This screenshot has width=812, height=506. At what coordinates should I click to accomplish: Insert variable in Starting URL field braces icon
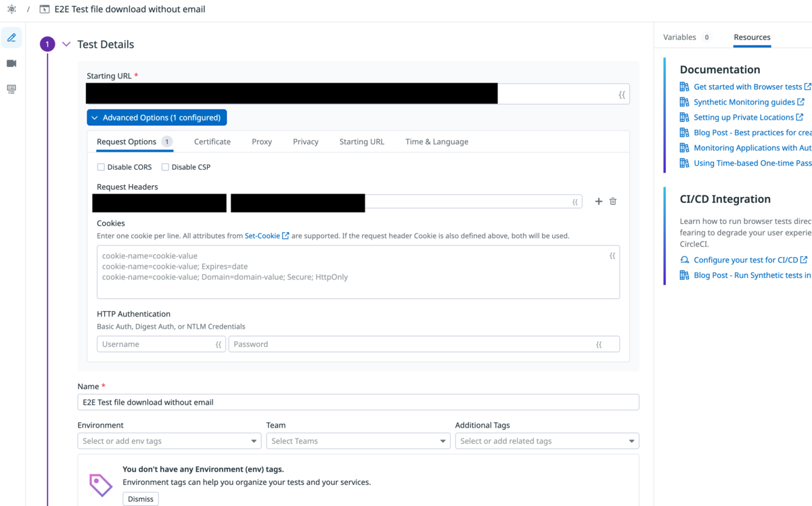click(622, 94)
